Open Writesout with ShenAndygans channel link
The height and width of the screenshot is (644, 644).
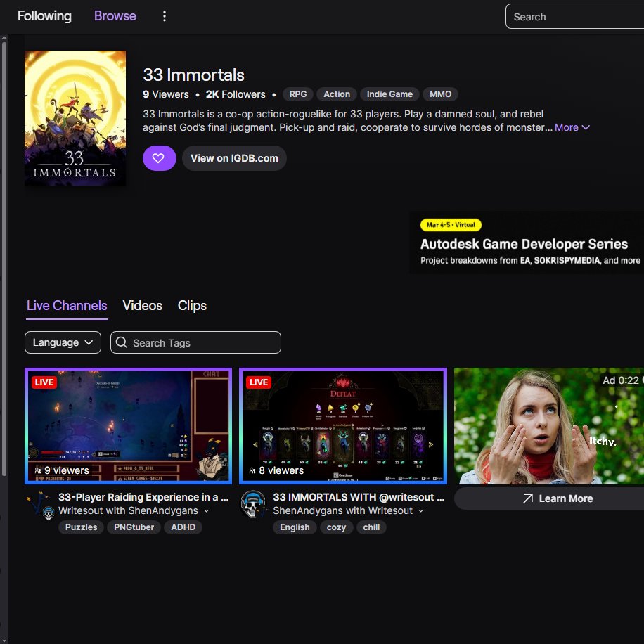tap(128, 511)
